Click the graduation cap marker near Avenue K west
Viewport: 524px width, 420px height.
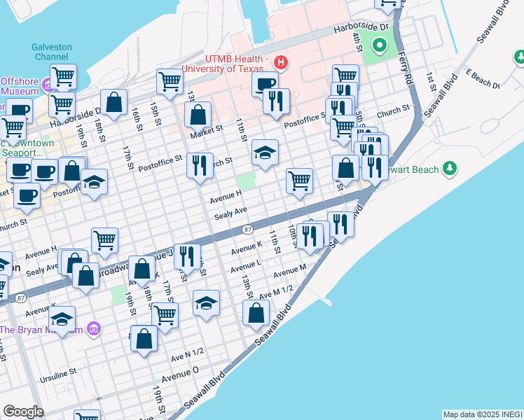62,320
